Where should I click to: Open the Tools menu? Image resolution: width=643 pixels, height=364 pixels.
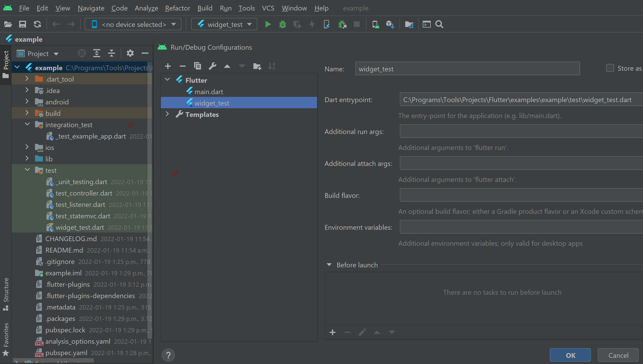click(246, 8)
